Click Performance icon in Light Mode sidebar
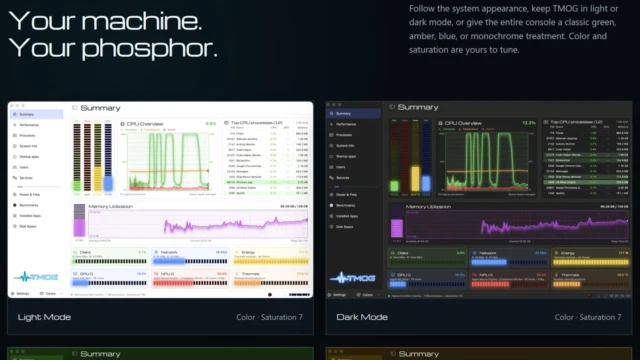Screen dimensions: 640x360 pos(15,125)
